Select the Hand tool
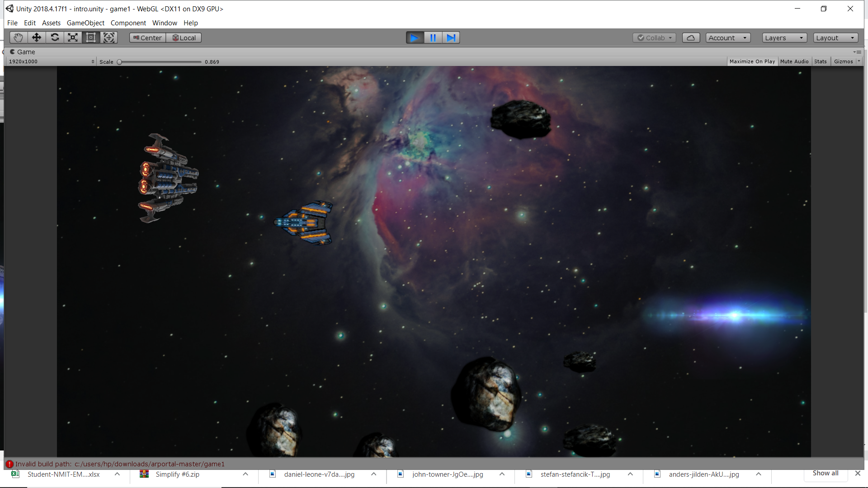Image resolution: width=868 pixels, height=488 pixels. click(18, 38)
